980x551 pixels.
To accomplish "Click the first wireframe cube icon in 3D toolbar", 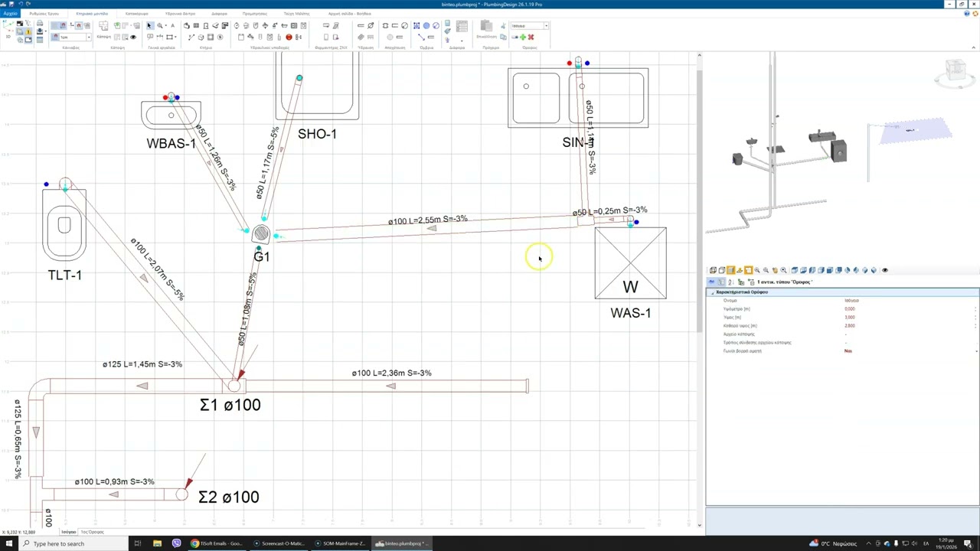I will click(713, 270).
